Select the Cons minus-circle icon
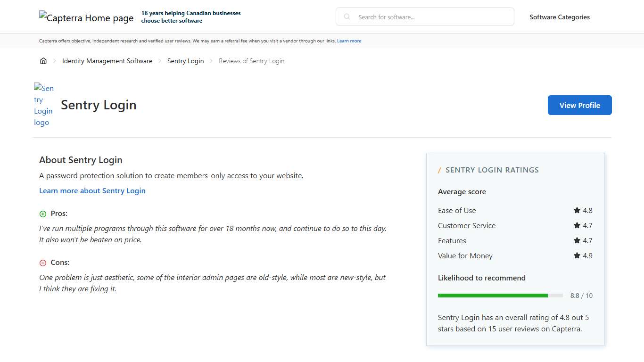Image resolution: width=644 pixels, height=362 pixels. point(42,263)
